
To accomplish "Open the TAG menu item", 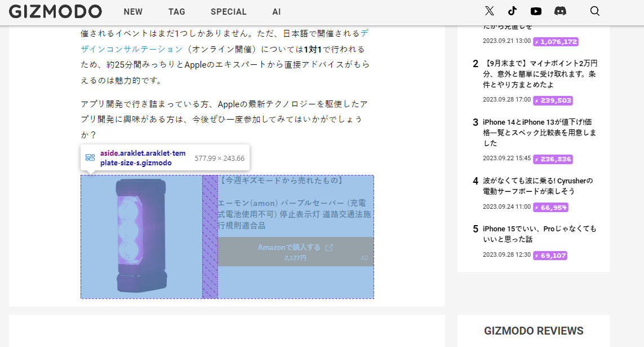I will point(176,11).
